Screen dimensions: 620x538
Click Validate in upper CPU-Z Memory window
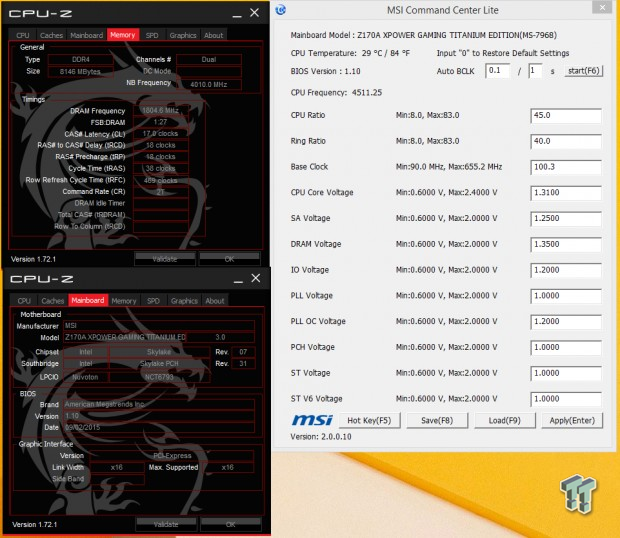coord(165,259)
